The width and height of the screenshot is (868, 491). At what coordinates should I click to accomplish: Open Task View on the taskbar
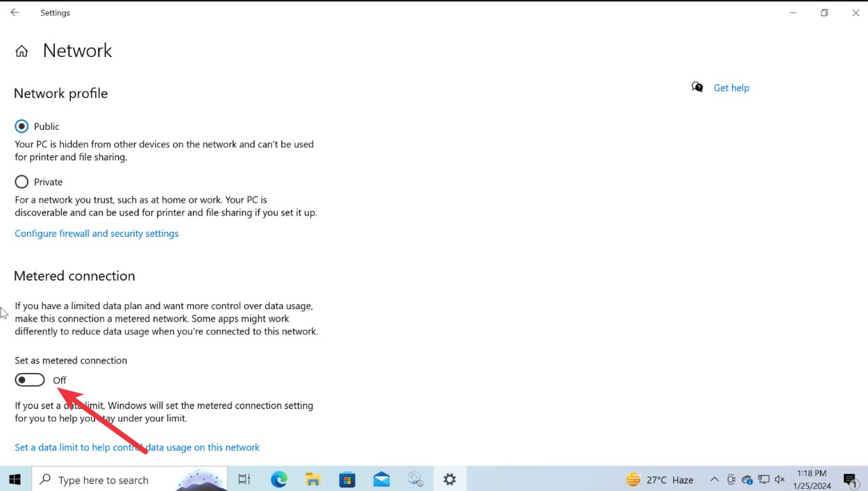244,479
